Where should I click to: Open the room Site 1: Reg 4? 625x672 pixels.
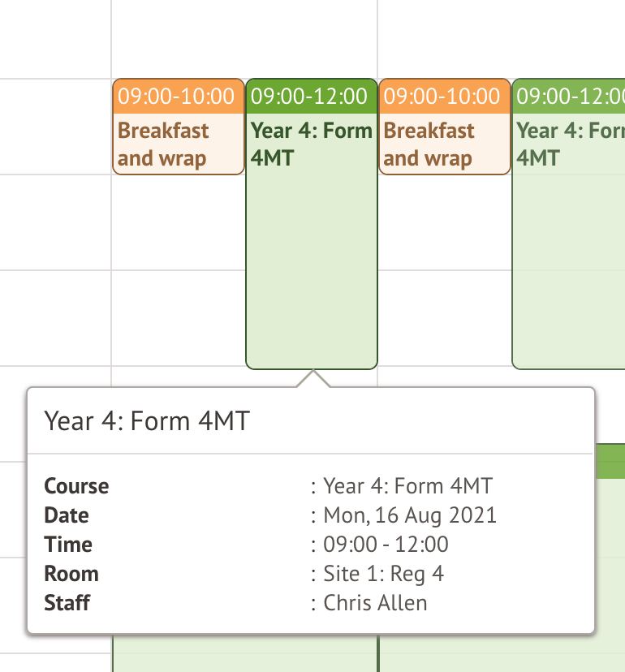pos(383,574)
